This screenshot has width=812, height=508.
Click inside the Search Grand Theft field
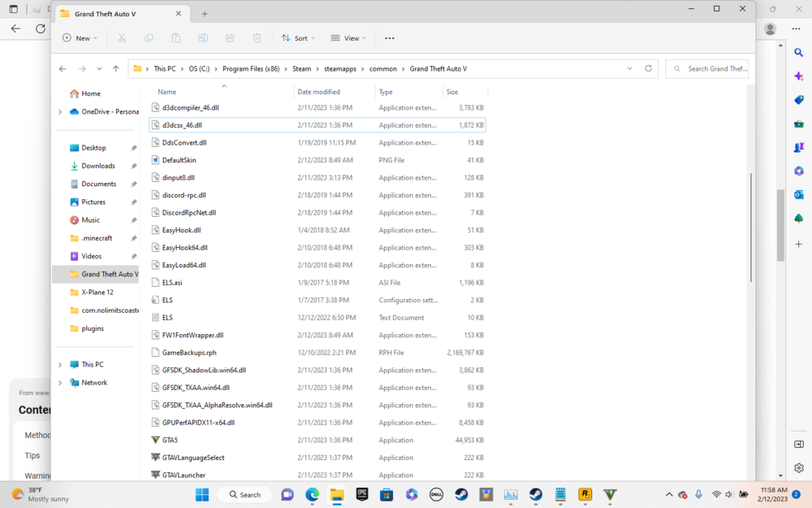[713, 68]
